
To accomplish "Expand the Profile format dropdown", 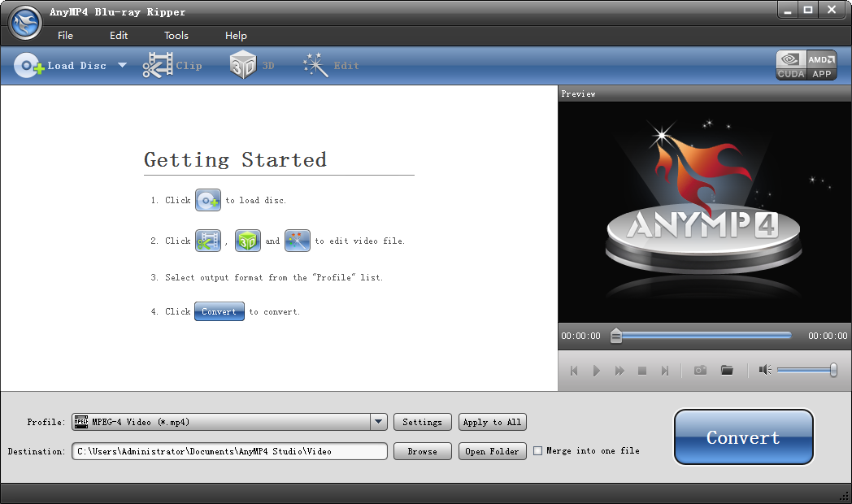I will (x=378, y=422).
